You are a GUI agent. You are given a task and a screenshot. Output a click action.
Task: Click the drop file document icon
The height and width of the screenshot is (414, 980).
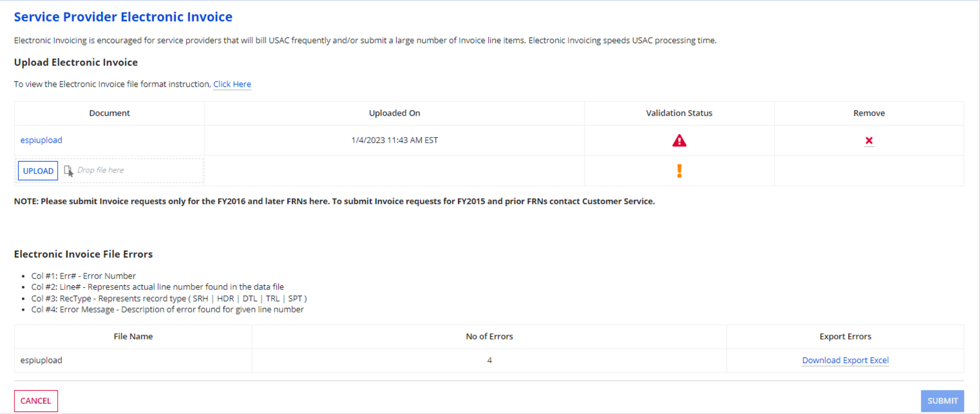click(68, 170)
